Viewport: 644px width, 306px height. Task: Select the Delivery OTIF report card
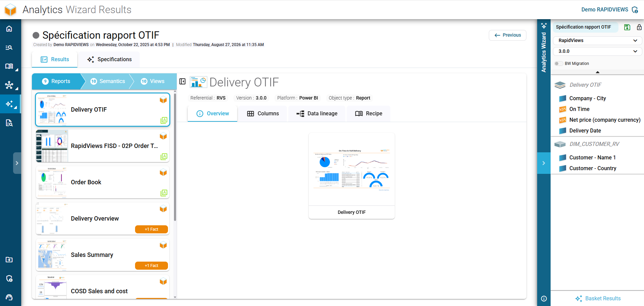coord(103,110)
